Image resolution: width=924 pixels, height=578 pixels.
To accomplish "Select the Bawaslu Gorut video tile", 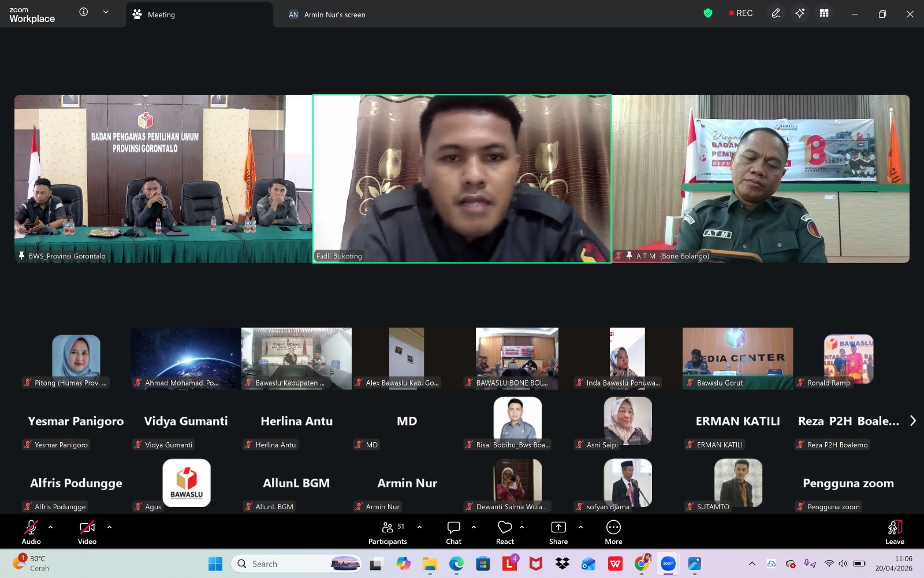I will pos(737,358).
